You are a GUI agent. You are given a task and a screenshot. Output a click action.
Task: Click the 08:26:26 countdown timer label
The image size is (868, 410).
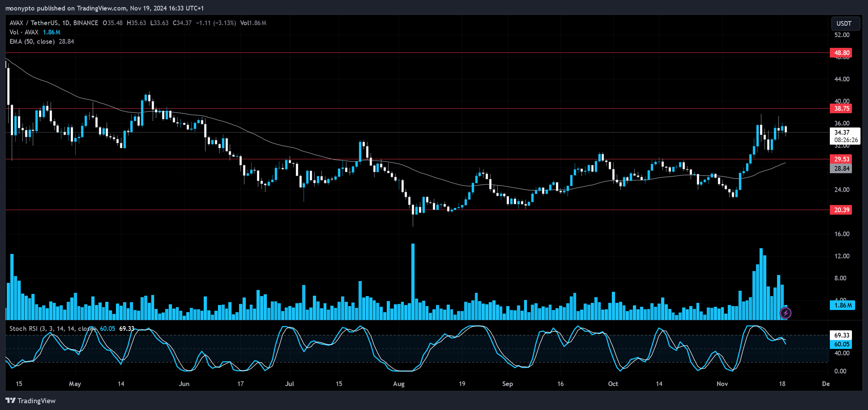coord(846,140)
